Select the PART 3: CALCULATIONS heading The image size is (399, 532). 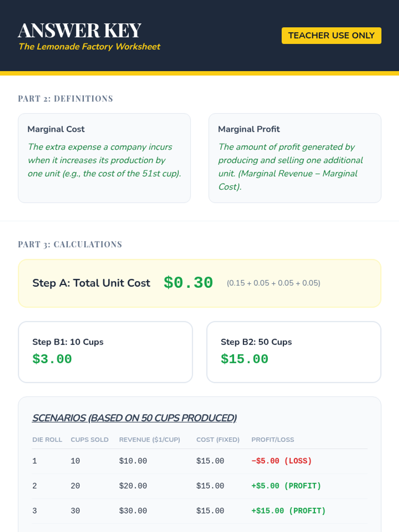click(70, 244)
